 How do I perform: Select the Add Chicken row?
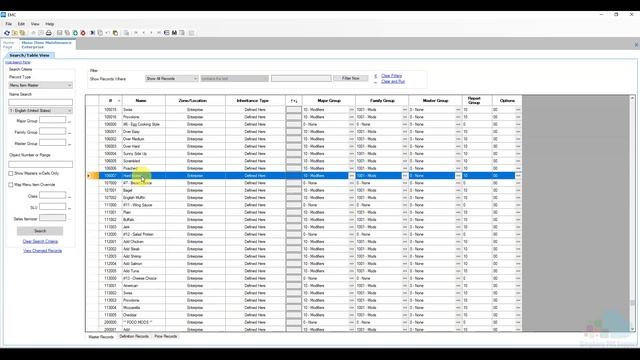(x=303, y=242)
